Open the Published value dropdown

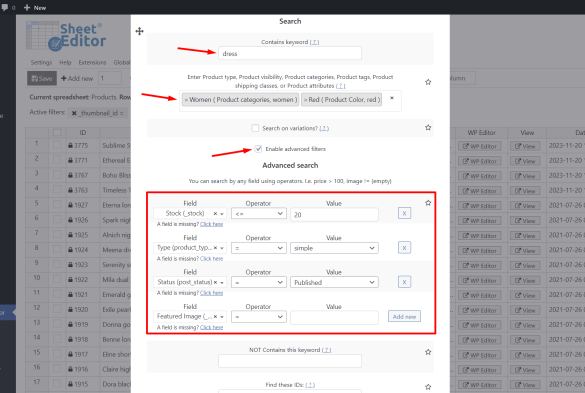(334, 282)
